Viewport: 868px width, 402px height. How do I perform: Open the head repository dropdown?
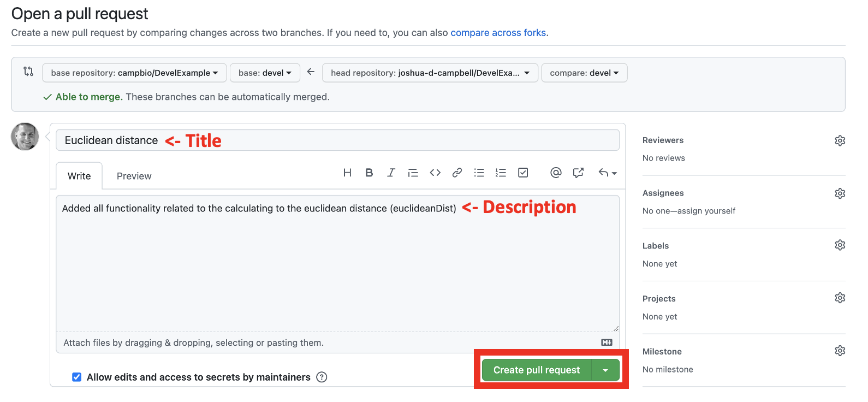[430, 73]
